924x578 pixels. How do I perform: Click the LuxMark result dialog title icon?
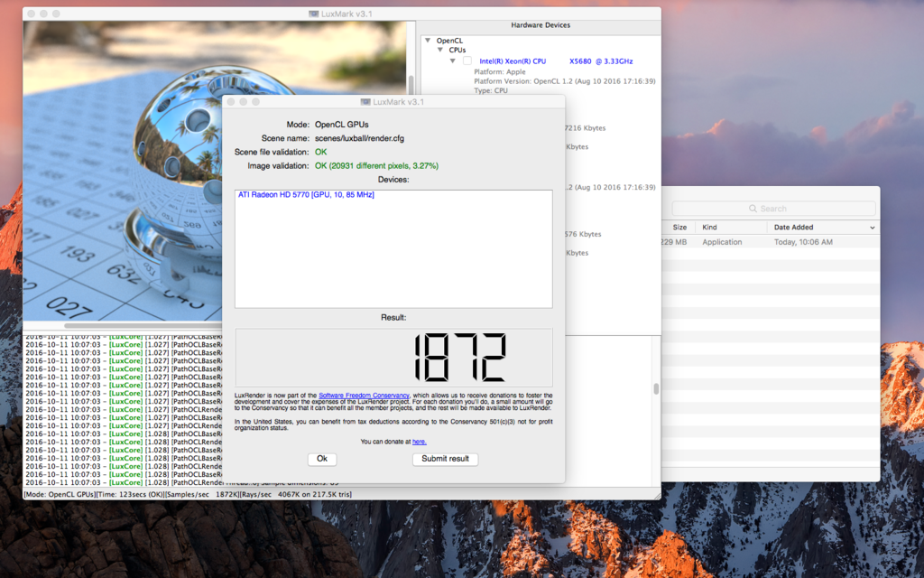(x=365, y=101)
